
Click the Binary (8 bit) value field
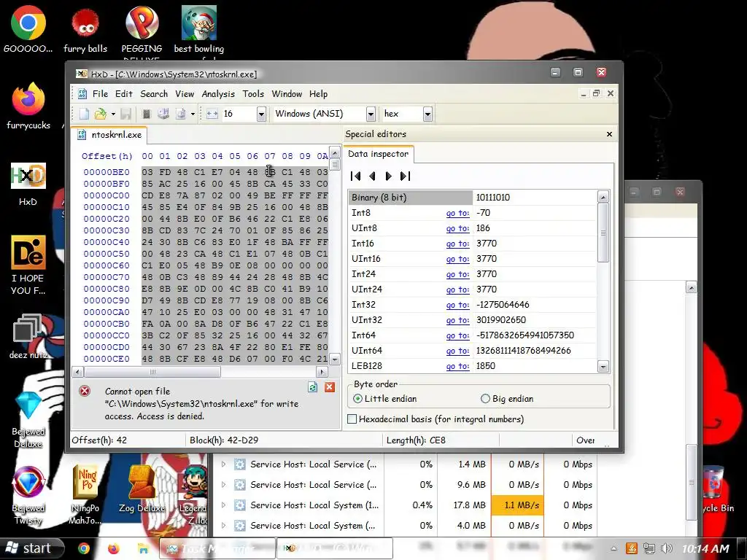point(533,198)
